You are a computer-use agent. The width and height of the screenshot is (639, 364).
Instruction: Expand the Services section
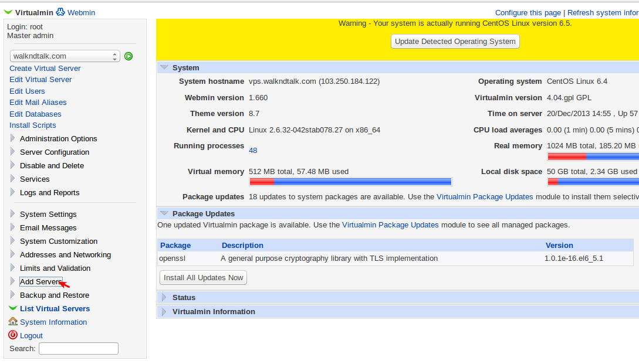(35, 179)
